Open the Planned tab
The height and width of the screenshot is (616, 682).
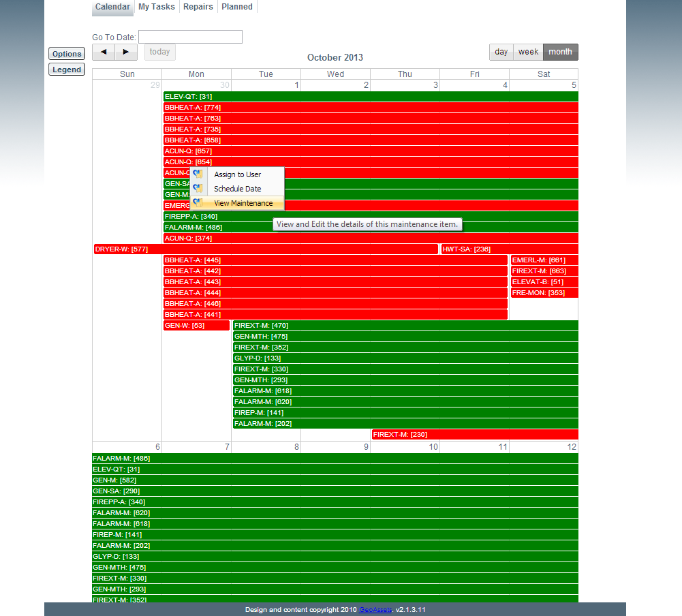click(237, 7)
